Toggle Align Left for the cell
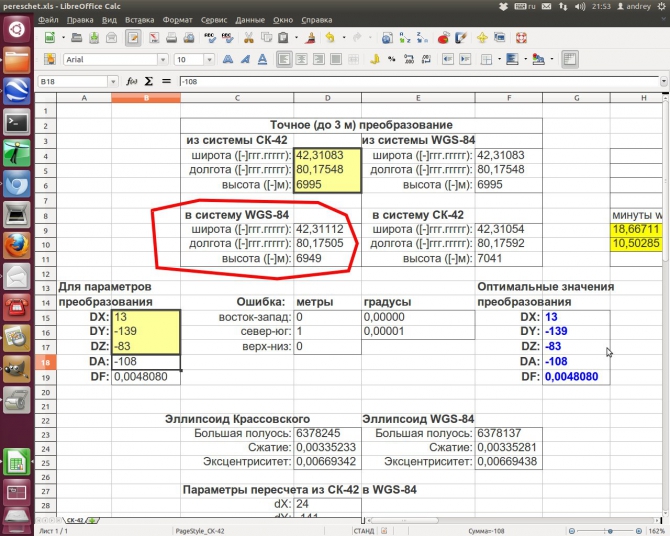This screenshot has width=670, height=536. tap(285, 59)
